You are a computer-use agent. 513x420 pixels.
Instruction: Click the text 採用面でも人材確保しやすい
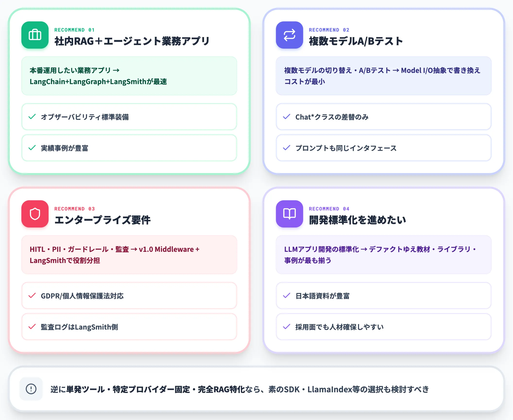coord(339,327)
